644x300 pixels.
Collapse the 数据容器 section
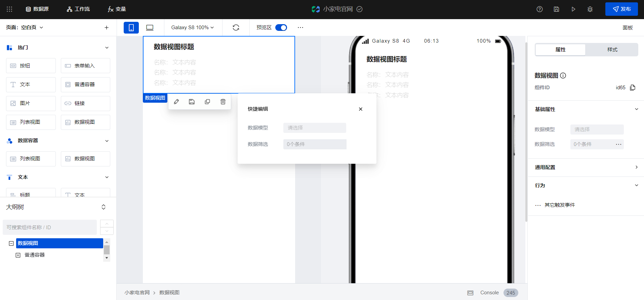click(x=107, y=141)
